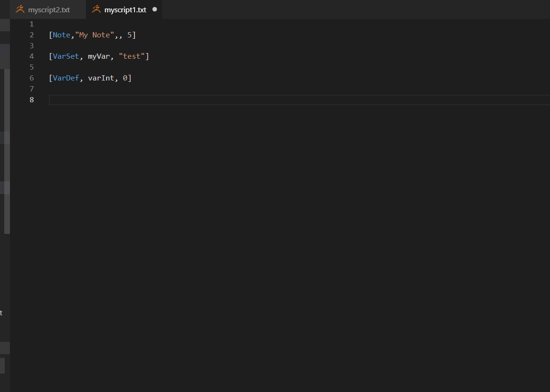The width and height of the screenshot is (550, 392).
Task: Click line number 8 in the gutter
Action: click(x=31, y=99)
